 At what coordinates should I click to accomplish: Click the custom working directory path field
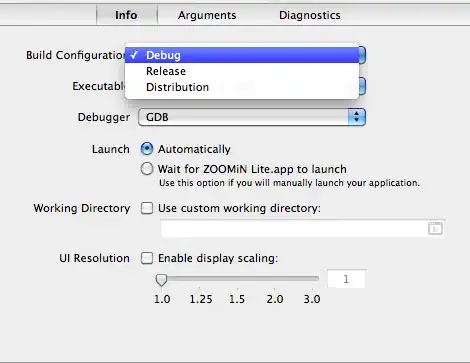tap(302, 228)
